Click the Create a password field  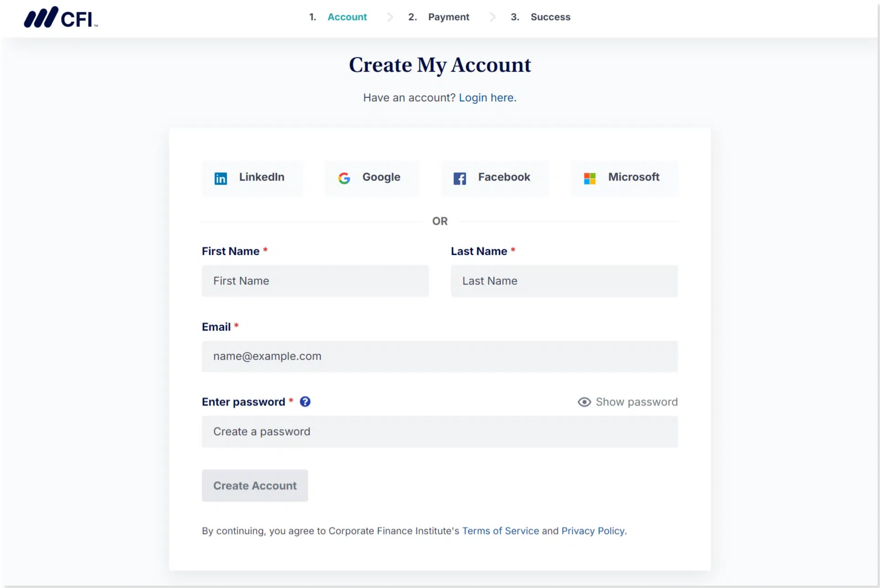coord(439,432)
